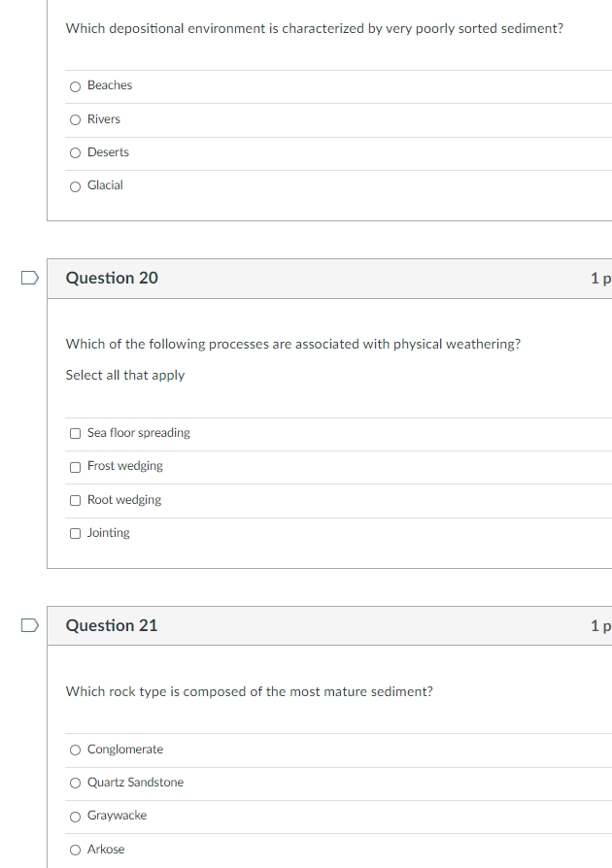
Task: Flag Question 21 for review
Action: tap(30, 626)
